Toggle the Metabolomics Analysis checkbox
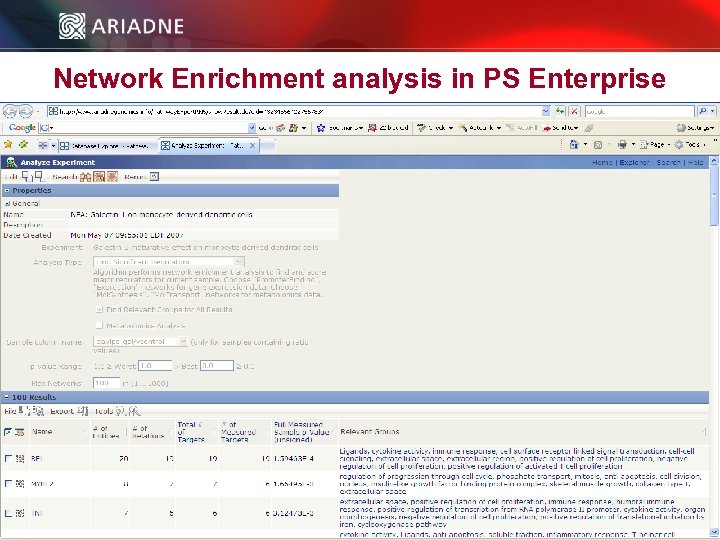The height and width of the screenshot is (540, 720). tap(99, 326)
